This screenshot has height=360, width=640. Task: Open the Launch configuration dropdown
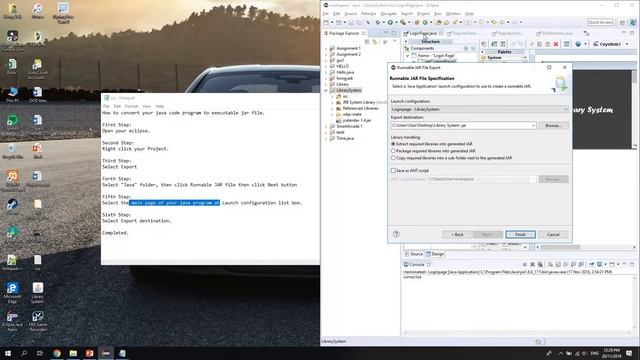coord(479,109)
